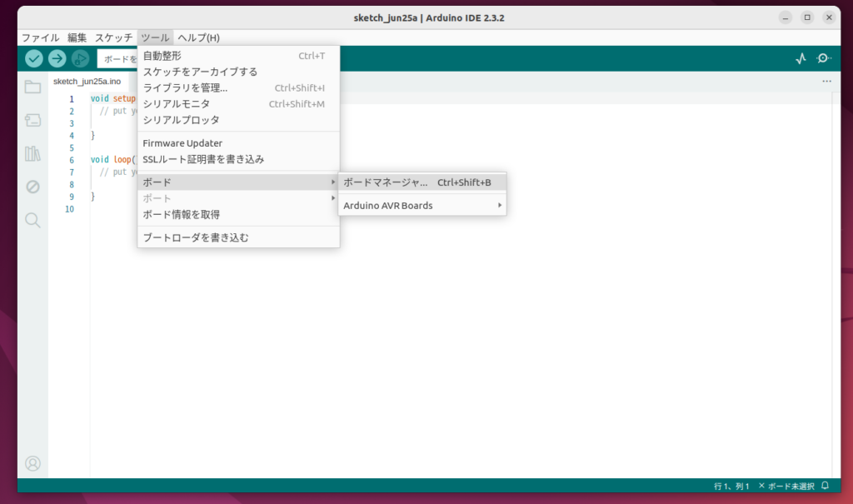853x504 pixels.
Task: Open the ヘルプ(H) menu
Action: click(198, 37)
